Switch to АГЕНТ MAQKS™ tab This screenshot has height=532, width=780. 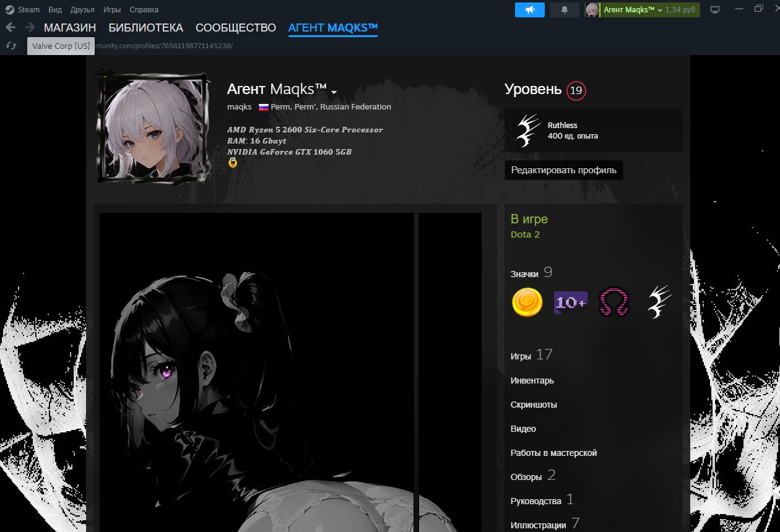[x=333, y=28]
